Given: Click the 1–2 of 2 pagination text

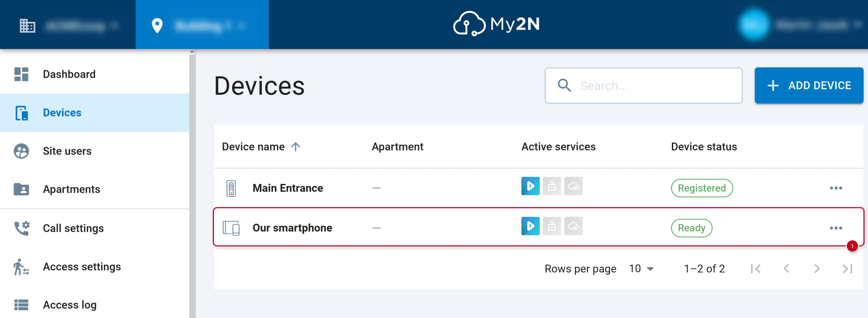Looking at the screenshot, I should click(x=704, y=269).
